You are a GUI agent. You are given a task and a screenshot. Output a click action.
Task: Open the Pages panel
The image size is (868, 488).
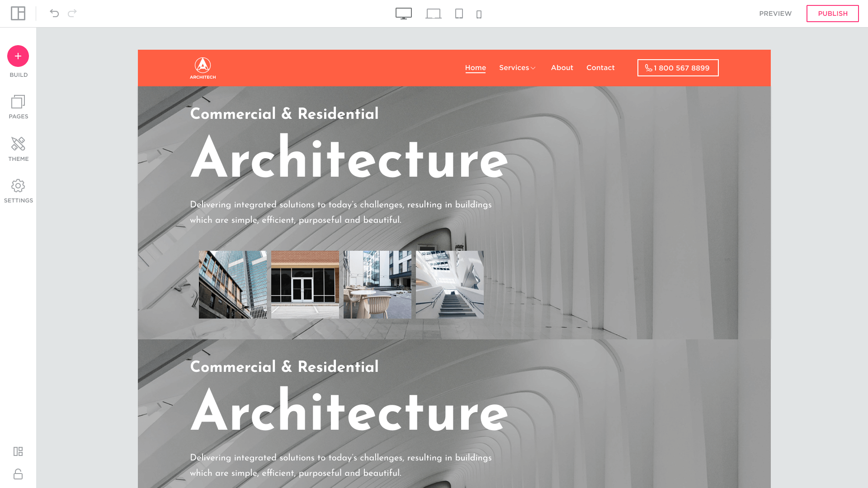[x=18, y=107]
